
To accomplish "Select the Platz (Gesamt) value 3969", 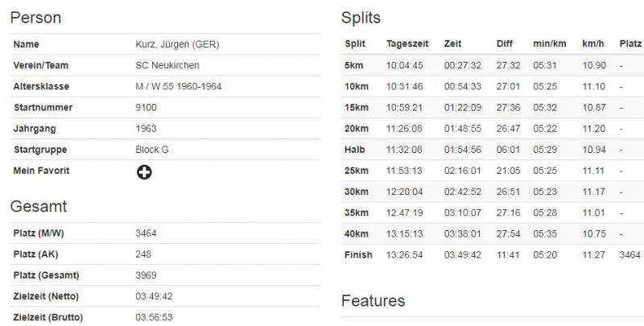I will pyautogui.click(x=146, y=275).
